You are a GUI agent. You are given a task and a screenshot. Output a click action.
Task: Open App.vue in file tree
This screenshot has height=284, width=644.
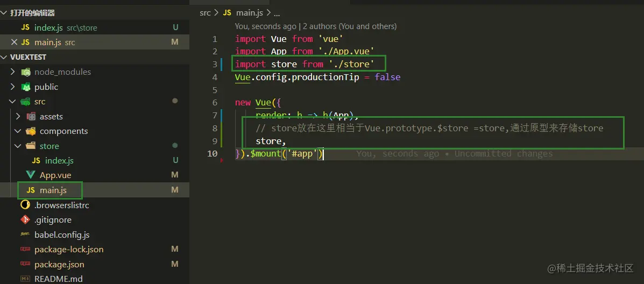tap(55, 175)
